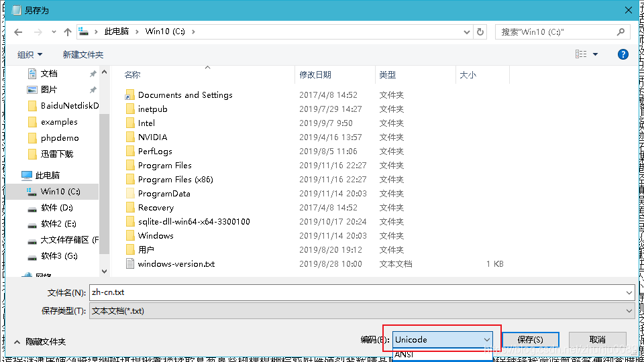
Task: Open phpdemo folder in sidebar
Action: click(60, 138)
